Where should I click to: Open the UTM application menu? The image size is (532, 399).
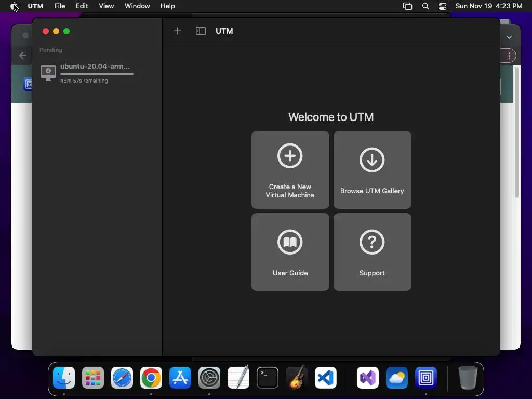(35, 6)
